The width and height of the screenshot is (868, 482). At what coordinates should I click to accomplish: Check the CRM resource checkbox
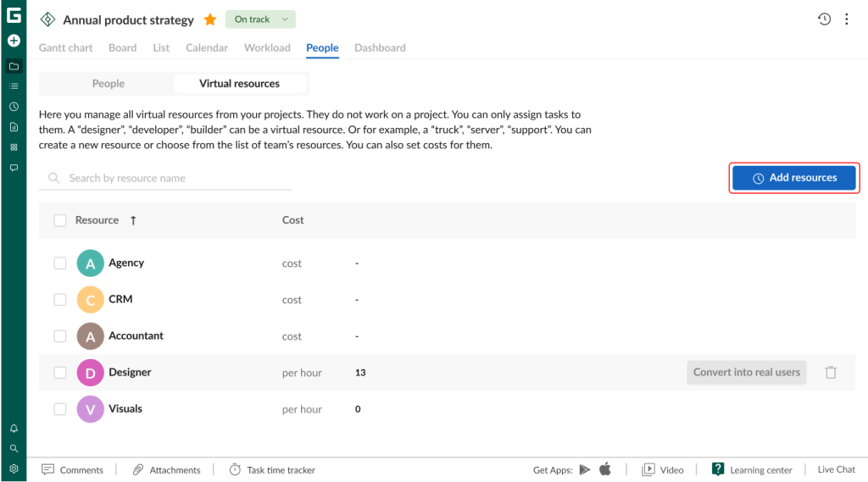point(60,299)
